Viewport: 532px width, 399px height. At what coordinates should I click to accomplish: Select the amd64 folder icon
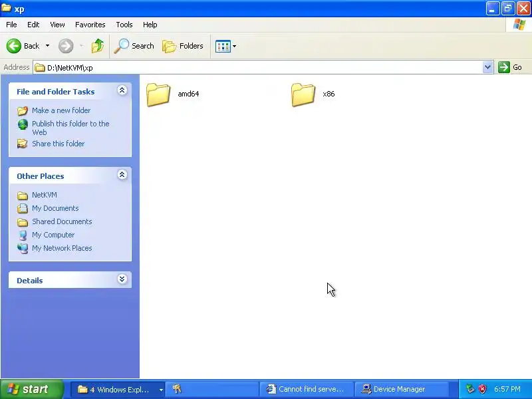coord(158,94)
